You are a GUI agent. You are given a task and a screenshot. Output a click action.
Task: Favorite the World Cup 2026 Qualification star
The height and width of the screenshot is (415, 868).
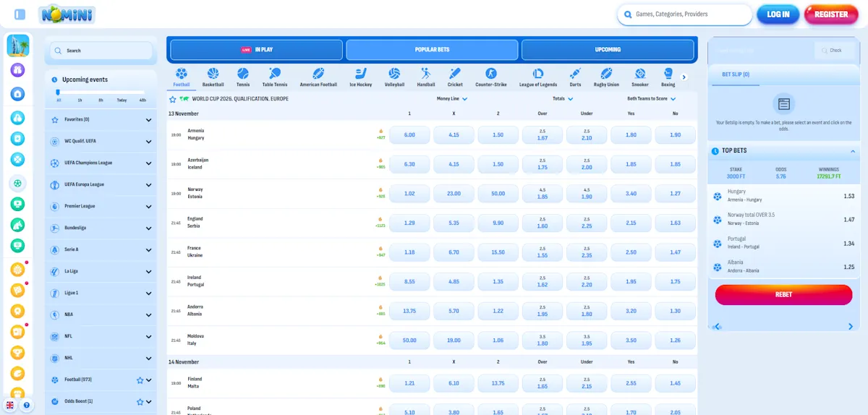point(172,99)
